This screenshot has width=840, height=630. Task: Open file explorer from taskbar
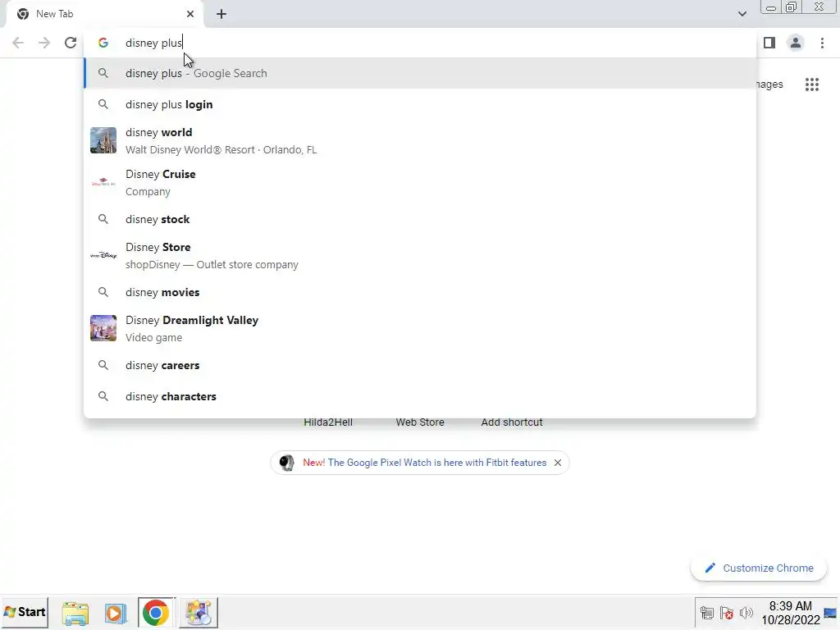click(75, 612)
